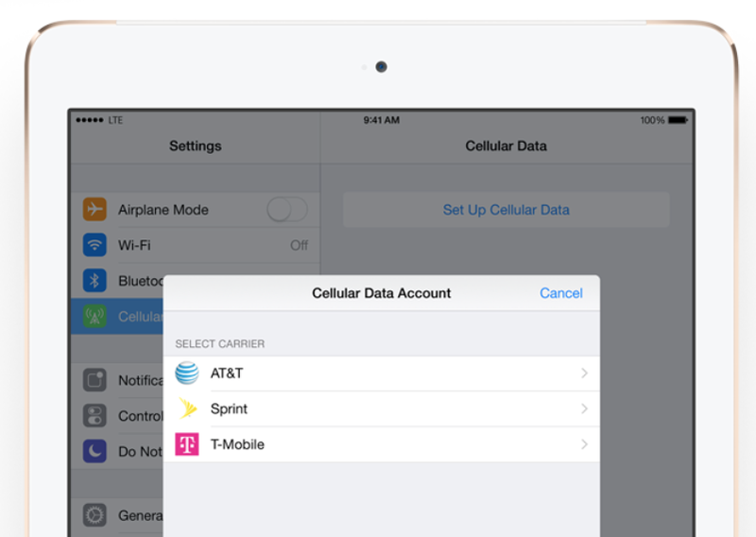Tap the 9:41 AM clock

click(x=382, y=120)
